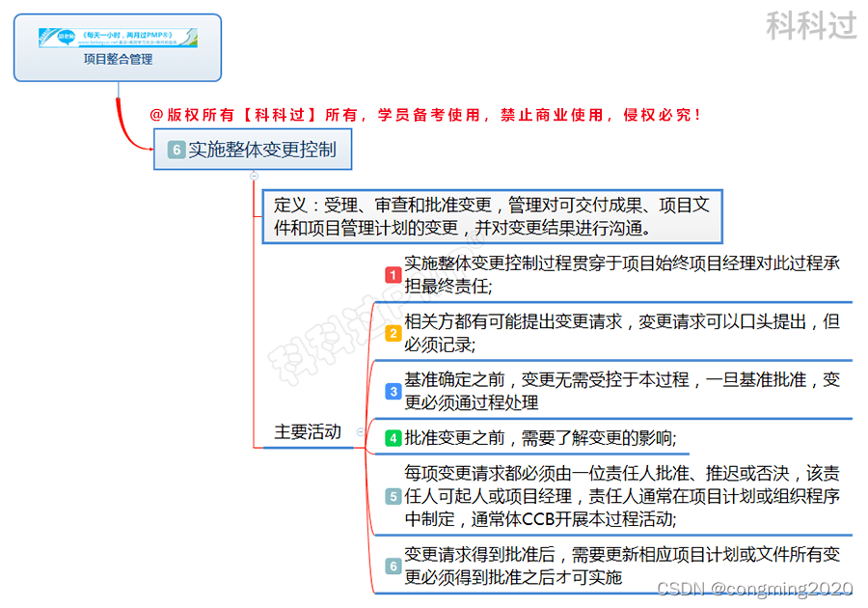Click the number 5 priority icon

[x=393, y=496]
